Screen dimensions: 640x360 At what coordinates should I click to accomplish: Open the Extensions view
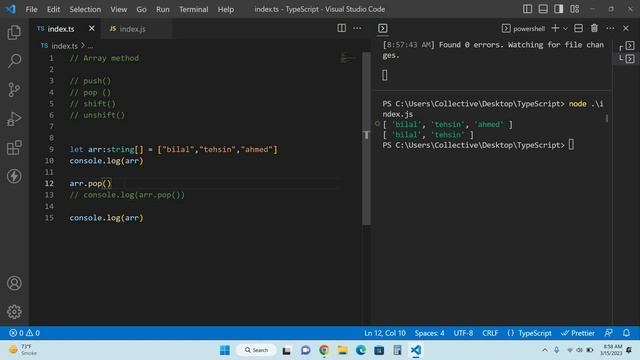click(14, 147)
